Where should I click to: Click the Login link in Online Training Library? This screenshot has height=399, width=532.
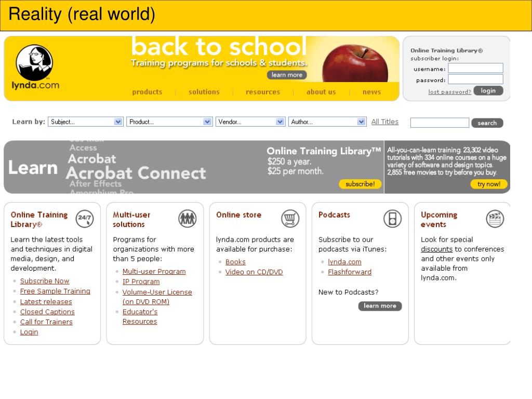tap(29, 332)
